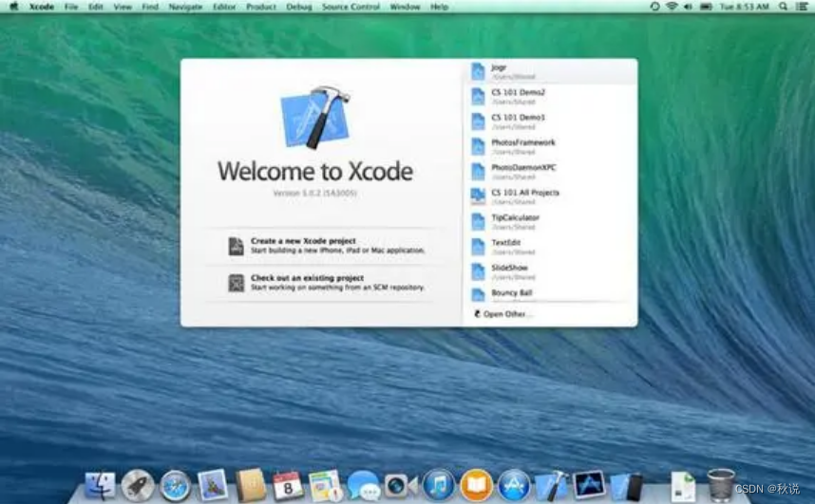The image size is (815, 504).
Task: Open the Jogr project file icon
Action: [x=478, y=72]
